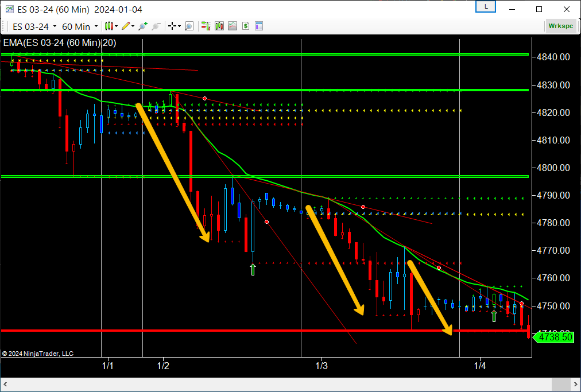Expand the drawing tools dropdown arrow
Viewport: 581px width, 392px height.
[x=133, y=26]
